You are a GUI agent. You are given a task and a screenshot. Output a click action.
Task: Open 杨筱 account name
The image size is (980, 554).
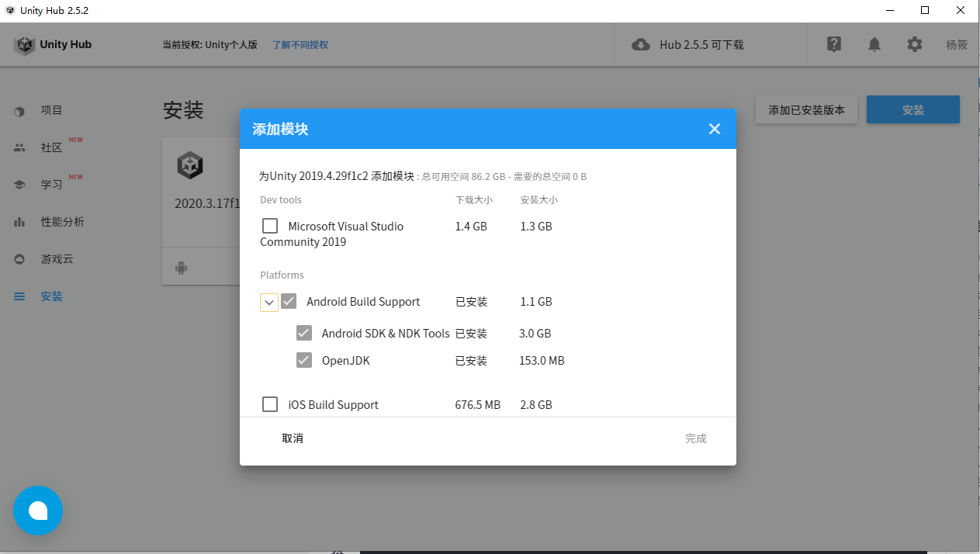pyautogui.click(x=957, y=45)
